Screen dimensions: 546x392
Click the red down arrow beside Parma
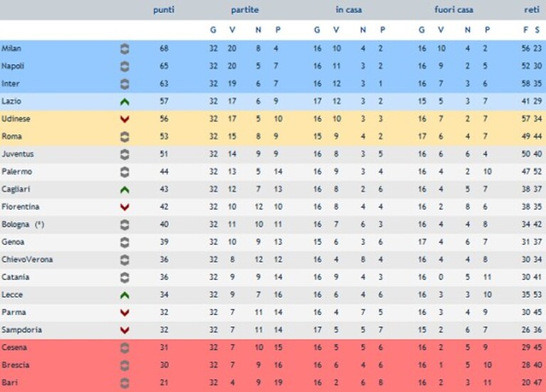[x=125, y=313]
